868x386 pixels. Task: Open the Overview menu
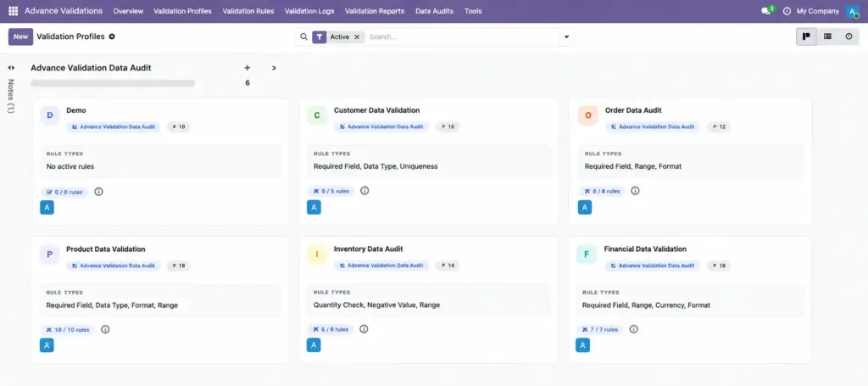(128, 11)
